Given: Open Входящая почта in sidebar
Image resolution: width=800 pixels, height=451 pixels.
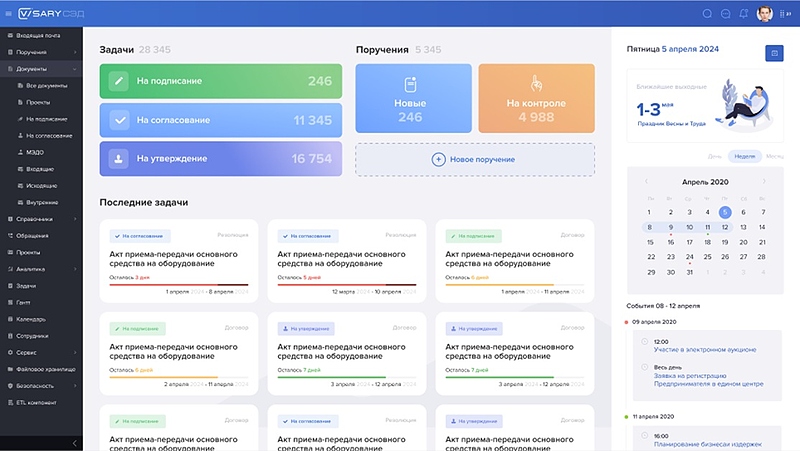Looking at the screenshot, I should [x=38, y=35].
